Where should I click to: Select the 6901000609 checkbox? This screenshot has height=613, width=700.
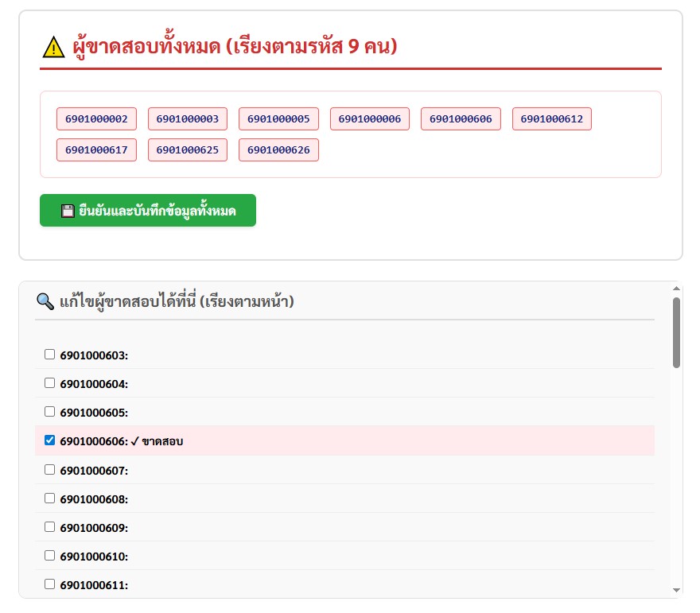tap(50, 527)
